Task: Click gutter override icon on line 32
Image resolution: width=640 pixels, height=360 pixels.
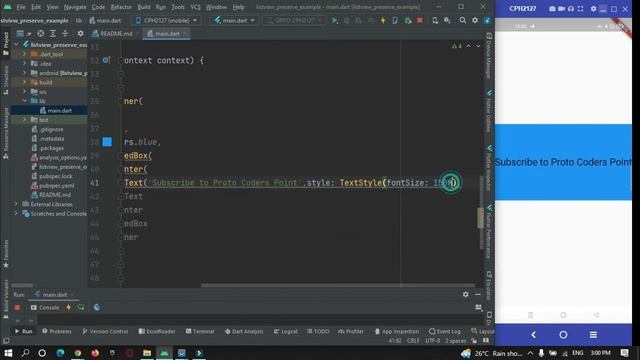Action: click(x=106, y=60)
